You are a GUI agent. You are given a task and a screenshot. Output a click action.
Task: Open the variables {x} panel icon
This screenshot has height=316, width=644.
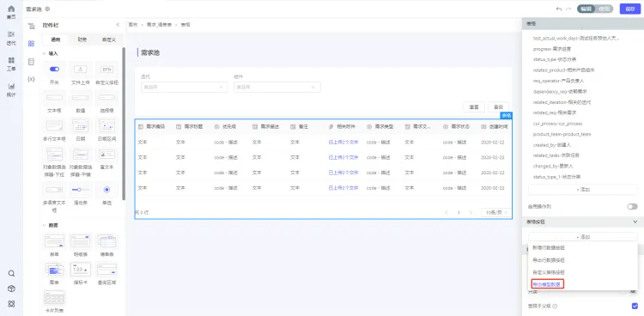pos(31,79)
